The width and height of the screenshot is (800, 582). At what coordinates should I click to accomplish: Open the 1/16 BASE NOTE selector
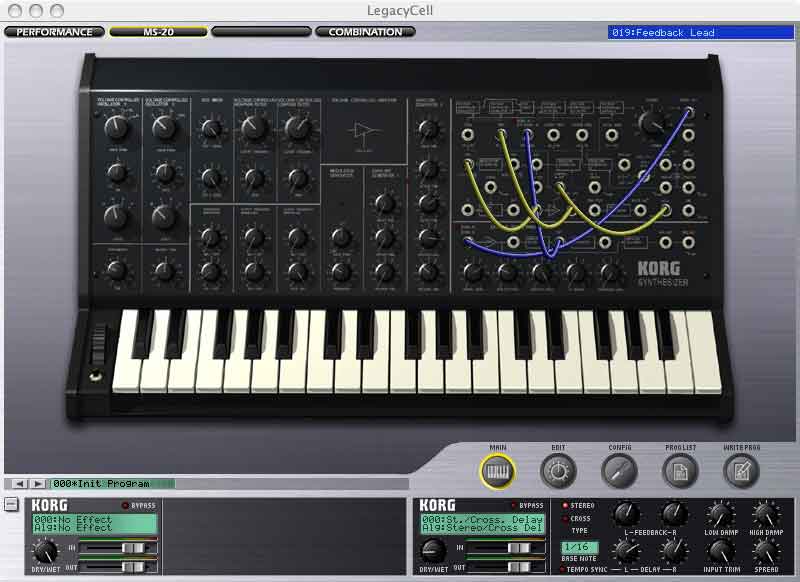coord(579,547)
